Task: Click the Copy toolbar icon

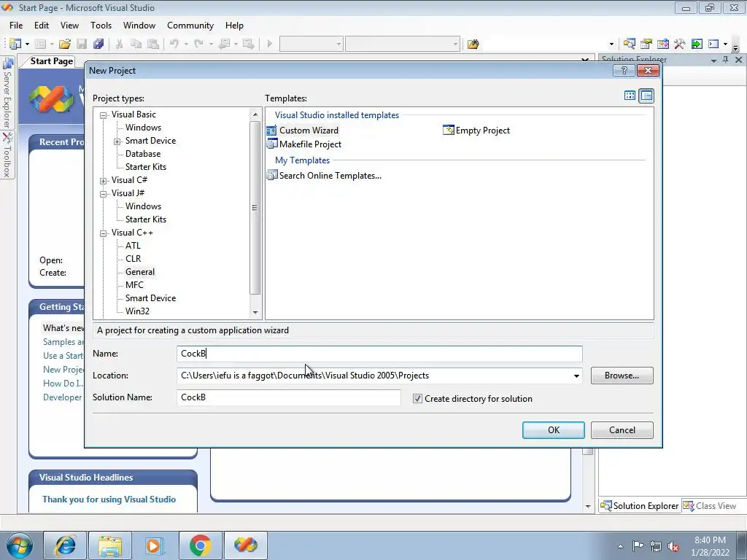Action: (x=136, y=44)
